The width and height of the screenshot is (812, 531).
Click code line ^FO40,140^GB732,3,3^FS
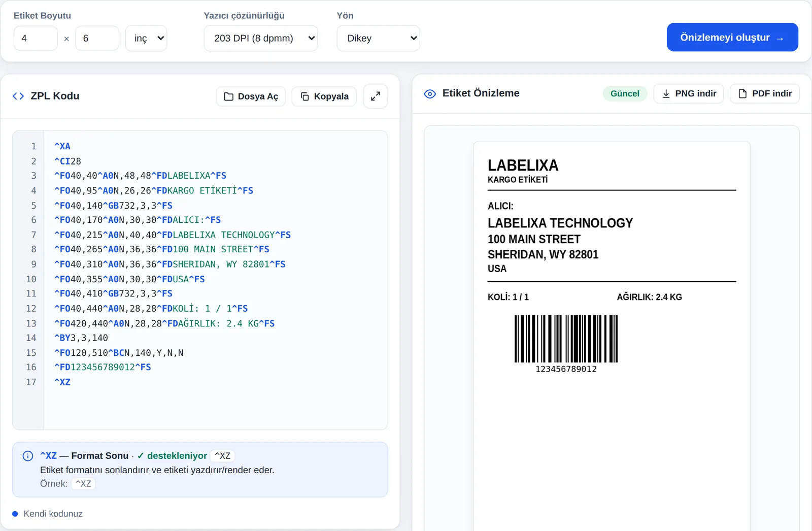113,205
